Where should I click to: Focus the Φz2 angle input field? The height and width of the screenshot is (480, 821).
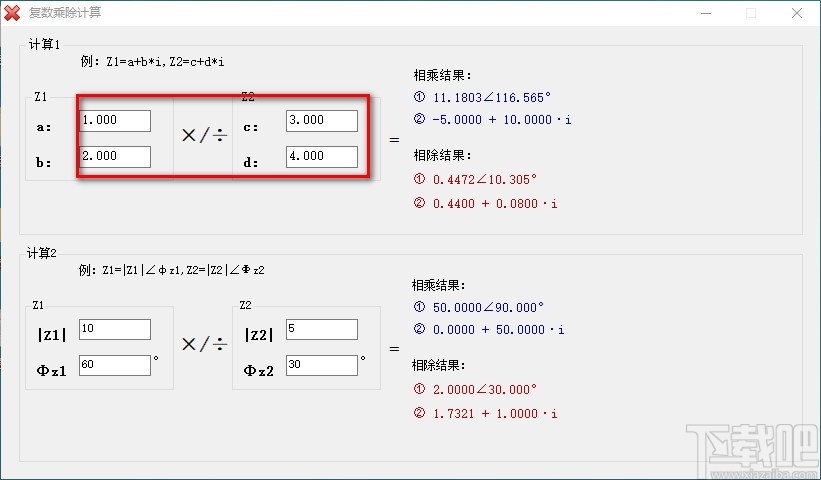[321, 366]
